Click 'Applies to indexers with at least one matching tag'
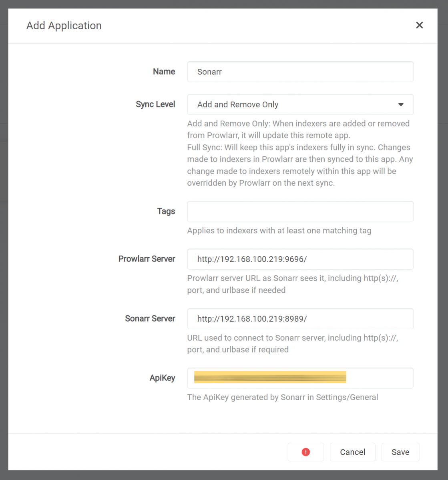448x480 pixels. click(279, 231)
